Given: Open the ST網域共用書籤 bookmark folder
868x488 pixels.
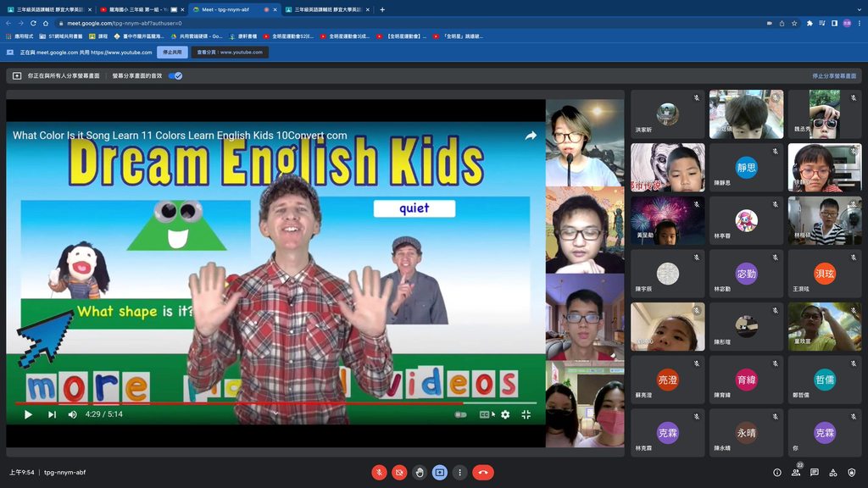Looking at the screenshot, I should (61, 36).
